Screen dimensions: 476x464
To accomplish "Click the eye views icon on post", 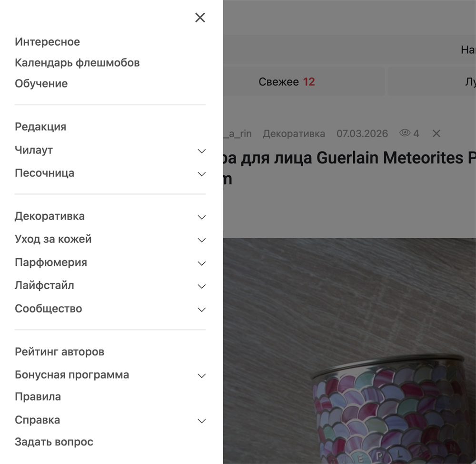I will (405, 133).
